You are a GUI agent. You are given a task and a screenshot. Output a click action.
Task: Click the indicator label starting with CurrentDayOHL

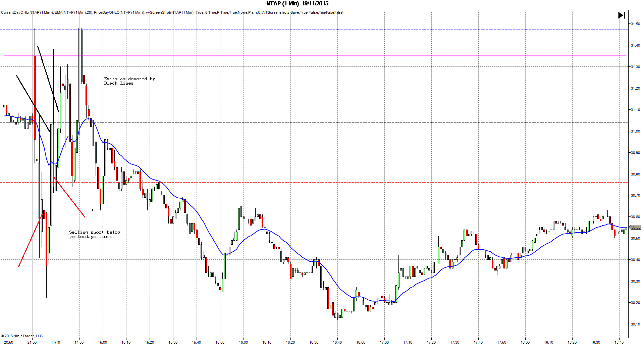pos(172,13)
